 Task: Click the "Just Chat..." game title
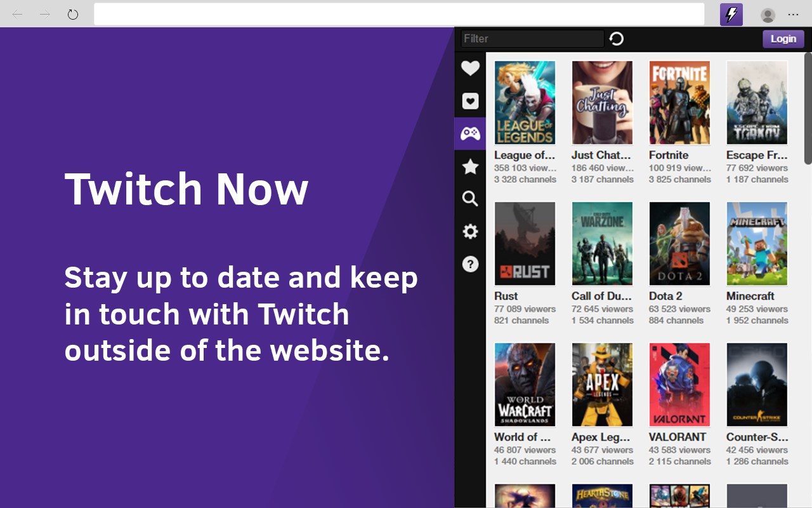tap(601, 155)
